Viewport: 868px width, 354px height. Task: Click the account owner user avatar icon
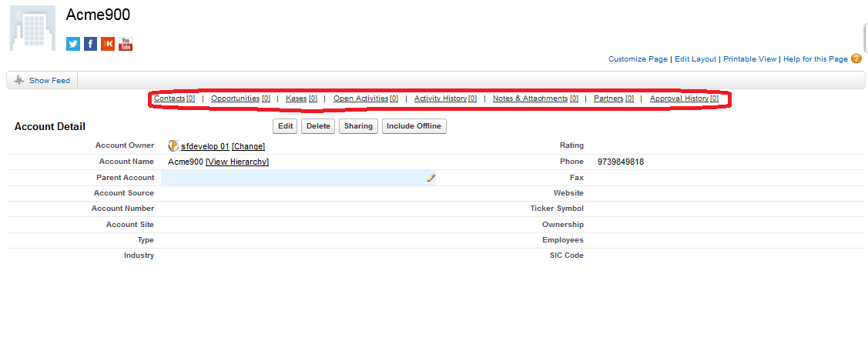click(173, 146)
